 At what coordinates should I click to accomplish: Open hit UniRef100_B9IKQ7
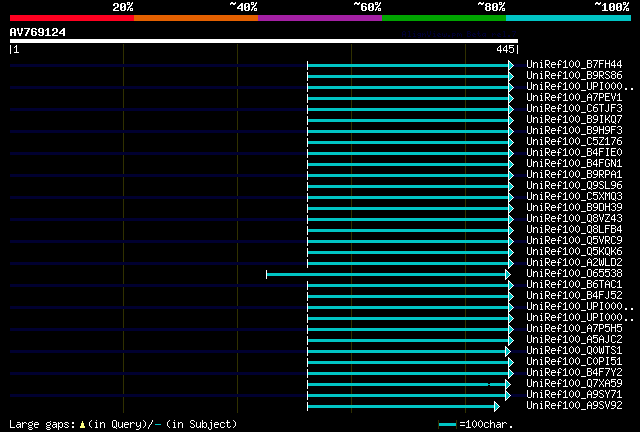[574, 120]
